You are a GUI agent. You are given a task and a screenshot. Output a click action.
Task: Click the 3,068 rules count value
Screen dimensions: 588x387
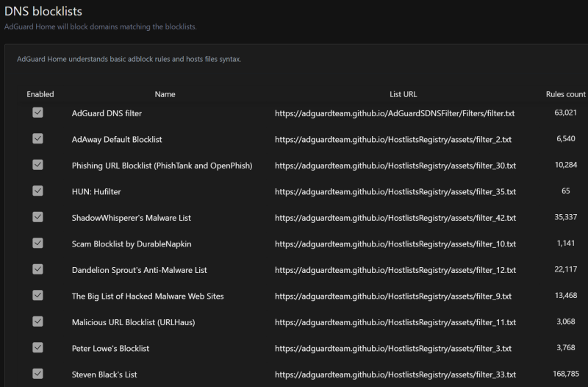pos(565,322)
